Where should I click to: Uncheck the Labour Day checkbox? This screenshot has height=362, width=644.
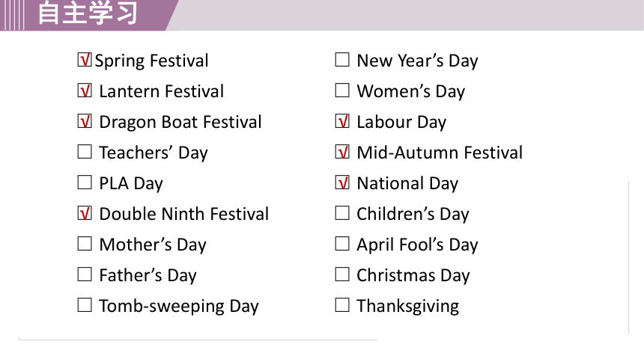tap(342, 121)
